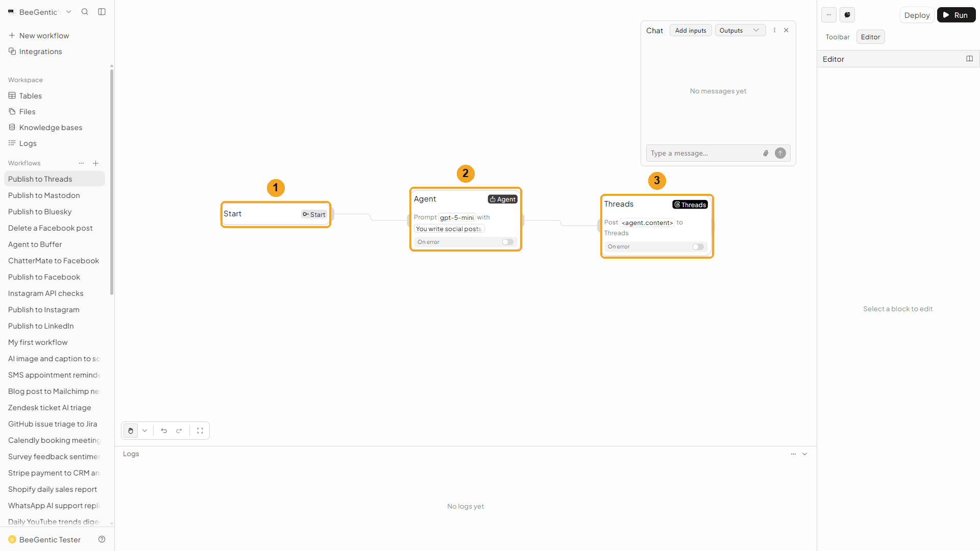
Task: Open Logs panel more options dots
Action: 793,454
